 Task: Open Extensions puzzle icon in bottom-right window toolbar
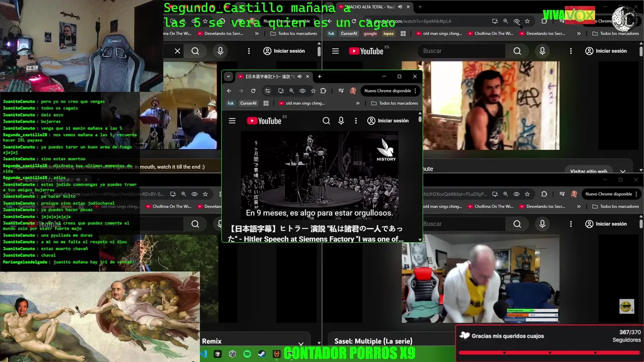[544, 194]
